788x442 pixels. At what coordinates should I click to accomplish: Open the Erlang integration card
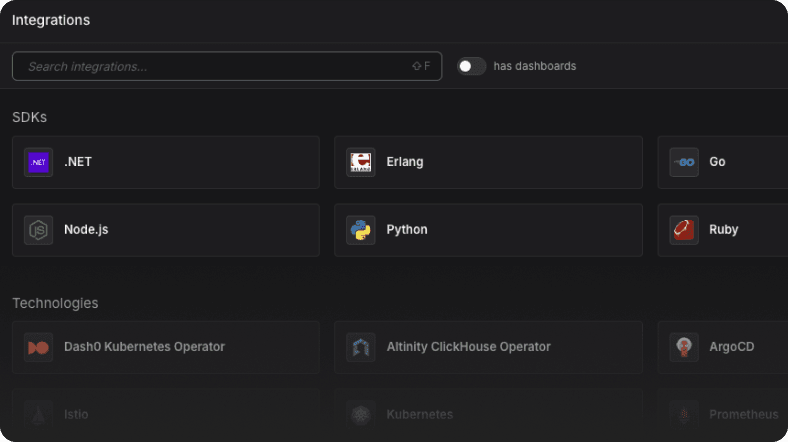[x=488, y=162]
